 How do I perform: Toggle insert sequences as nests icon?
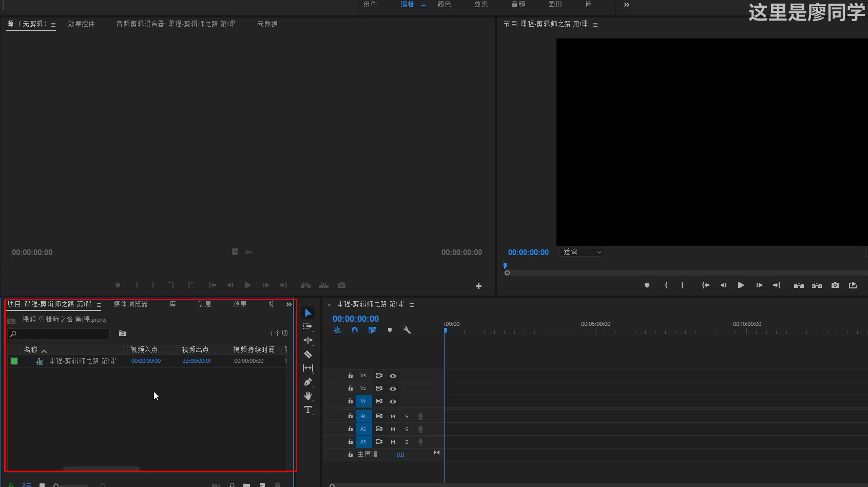(x=337, y=330)
